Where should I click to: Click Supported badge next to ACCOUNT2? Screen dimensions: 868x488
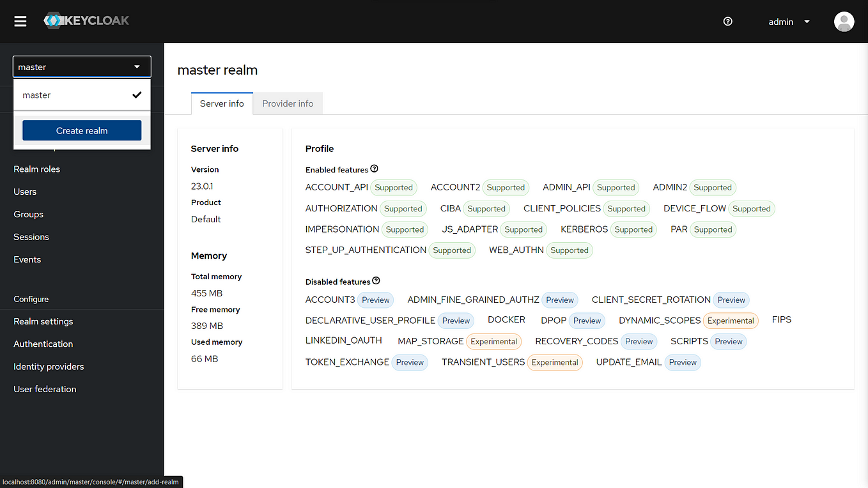[506, 188]
